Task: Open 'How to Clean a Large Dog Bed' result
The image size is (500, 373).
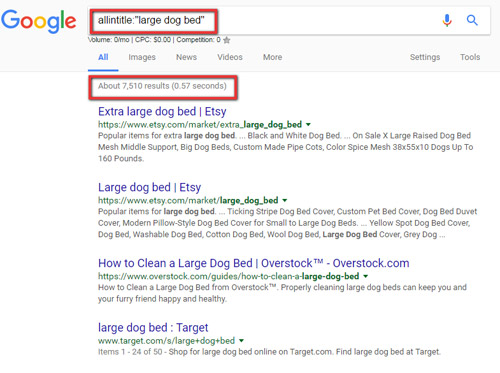Action: point(254,263)
